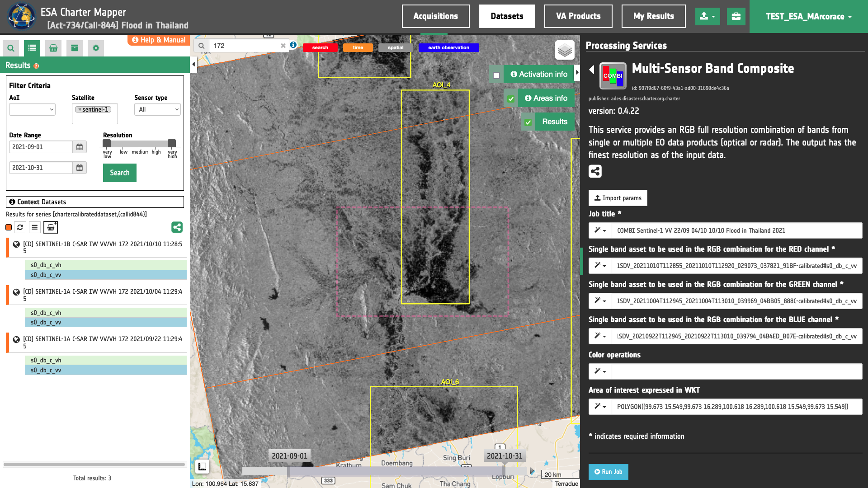868x488 pixels.
Task: Open the archive box icon
Action: [x=75, y=48]
